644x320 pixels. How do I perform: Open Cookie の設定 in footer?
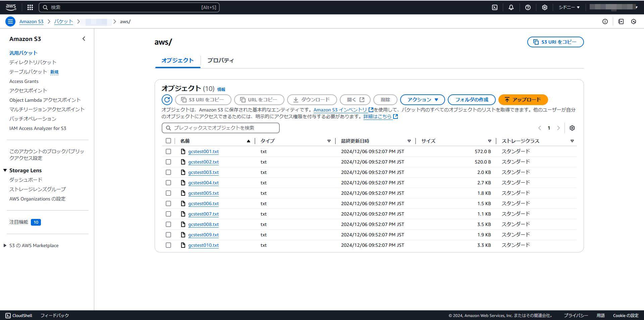click(626, 316)
